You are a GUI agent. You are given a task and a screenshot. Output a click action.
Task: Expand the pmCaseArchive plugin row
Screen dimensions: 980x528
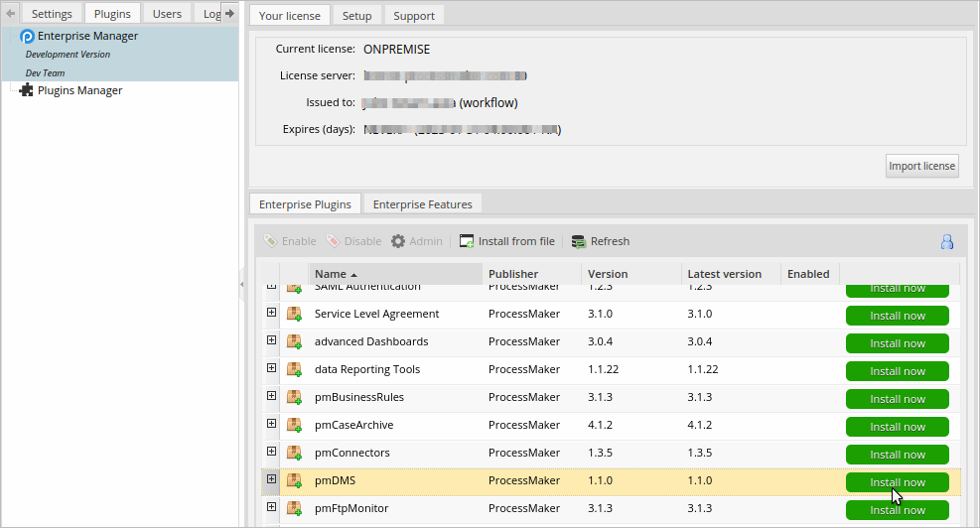coord(271,424)
